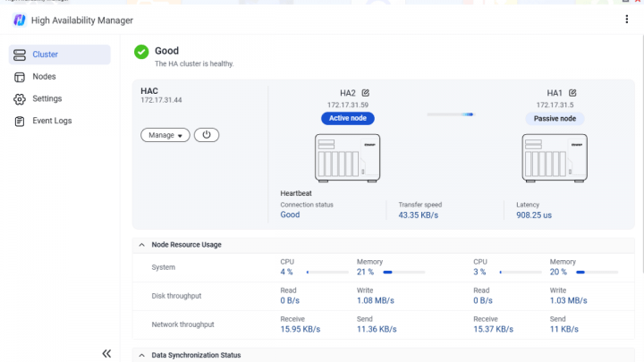This screenshot has height=362, width=644.
Task: Click the Active node badge
Action: [348, 118]
